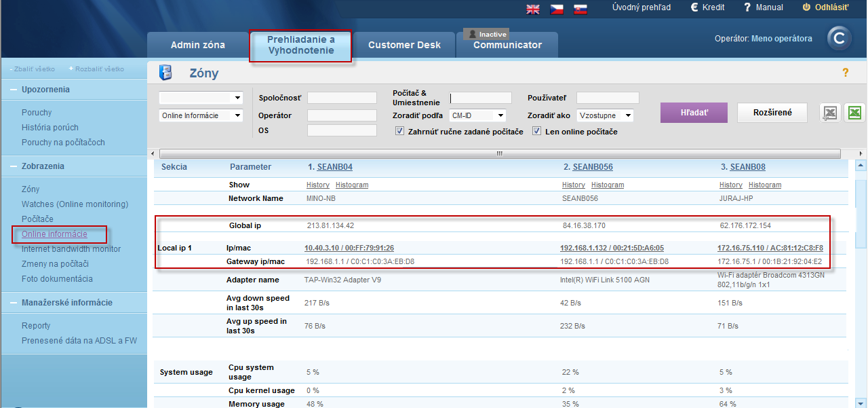This screenshot has height=408, width=868.
Task: Click the Operátor filter input field
Action: pyautogui.click(x=342, y=115)
